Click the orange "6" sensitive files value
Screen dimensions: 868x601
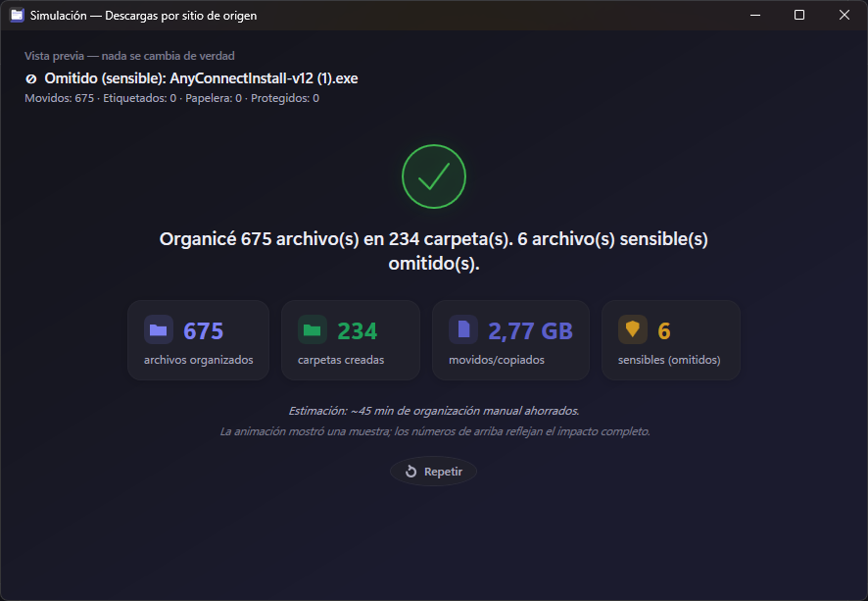663,331
